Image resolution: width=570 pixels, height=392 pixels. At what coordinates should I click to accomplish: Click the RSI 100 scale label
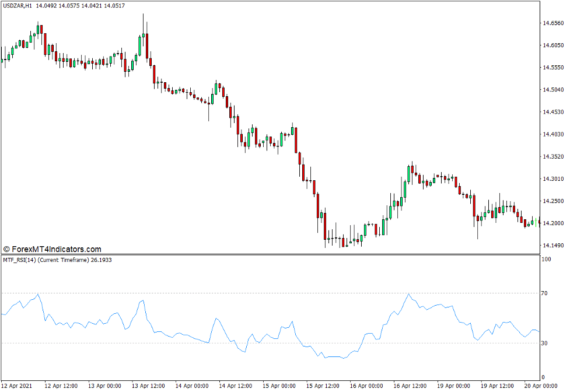546,259
